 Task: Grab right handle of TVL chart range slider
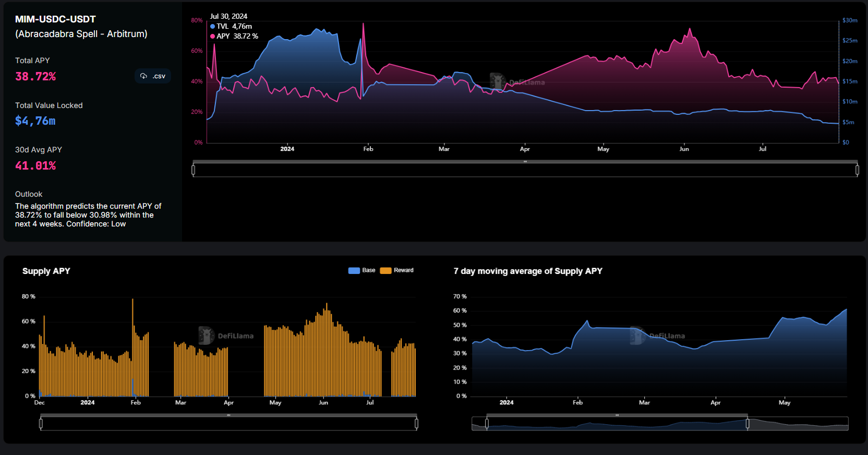(857, 170)
